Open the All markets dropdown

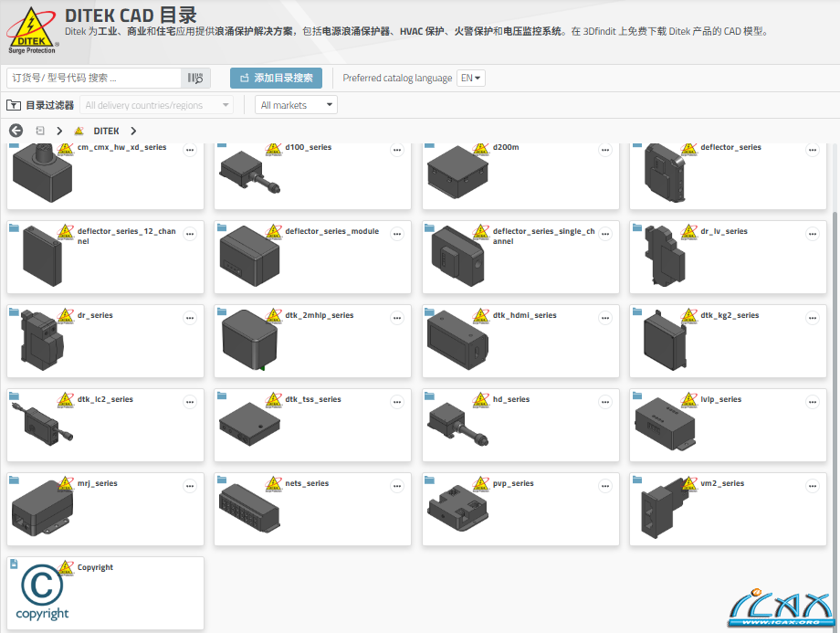click(x=296, y=105)
